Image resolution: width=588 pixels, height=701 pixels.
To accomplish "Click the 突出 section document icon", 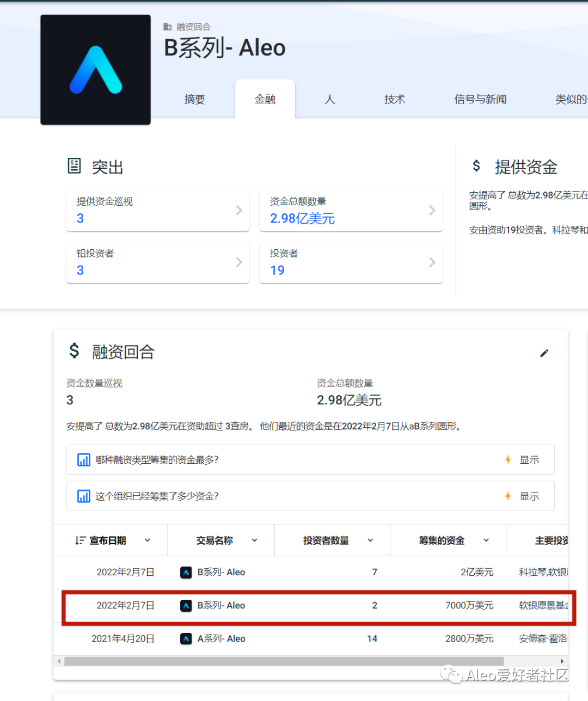I will click(74, 166).
